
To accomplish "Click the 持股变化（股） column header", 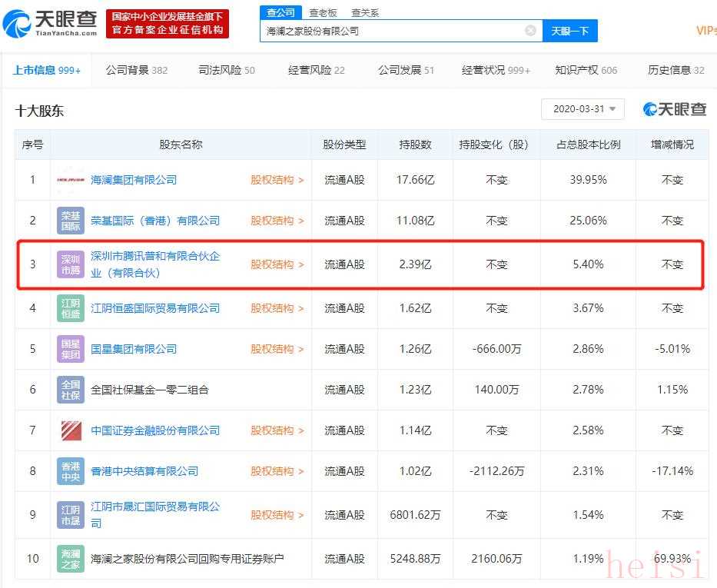I will coord(496,145).
